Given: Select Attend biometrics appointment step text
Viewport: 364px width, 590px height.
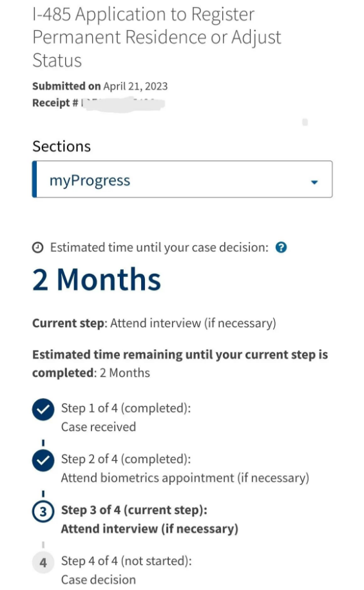Looking at the screenshot, I should [x=185, y=468].
